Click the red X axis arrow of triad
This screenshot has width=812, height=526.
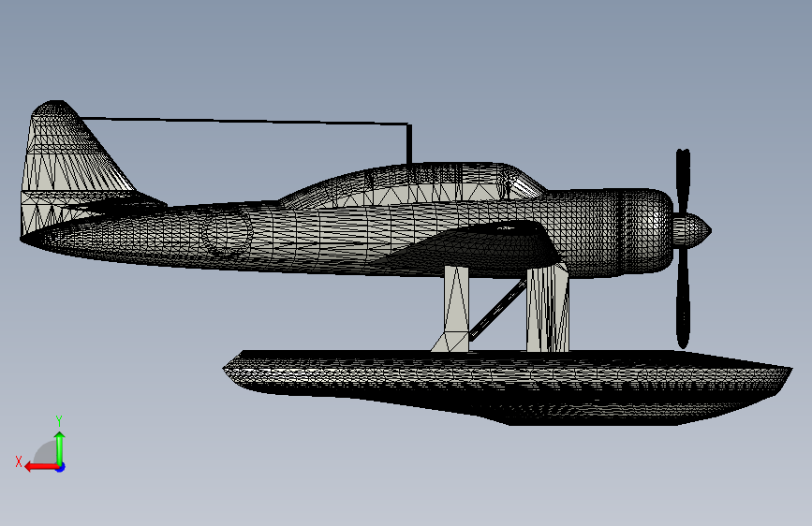click(41, 467)
